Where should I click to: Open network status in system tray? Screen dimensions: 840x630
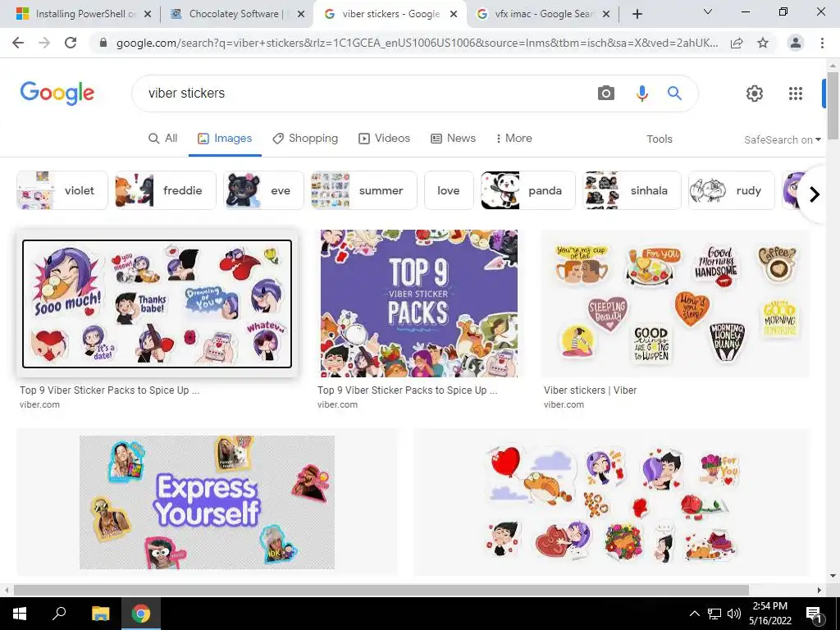click(714, 614)
